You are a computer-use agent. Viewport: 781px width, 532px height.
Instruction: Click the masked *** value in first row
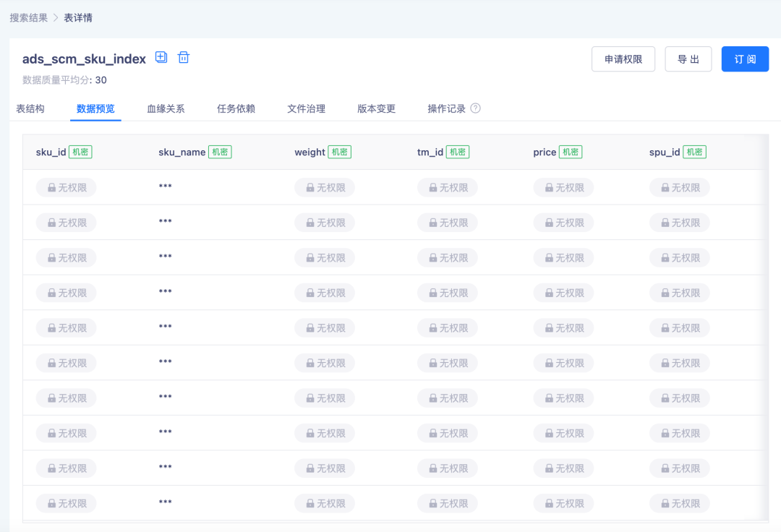click(x=166, y=188)
